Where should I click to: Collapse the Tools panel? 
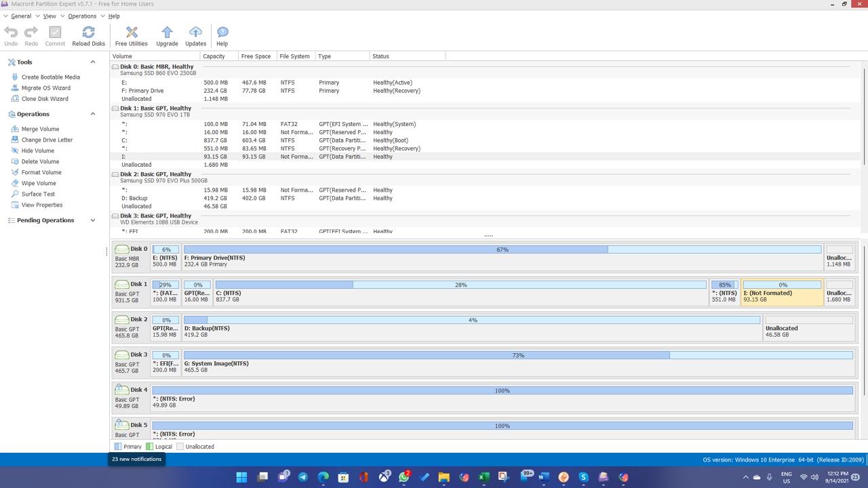point(92,62)
